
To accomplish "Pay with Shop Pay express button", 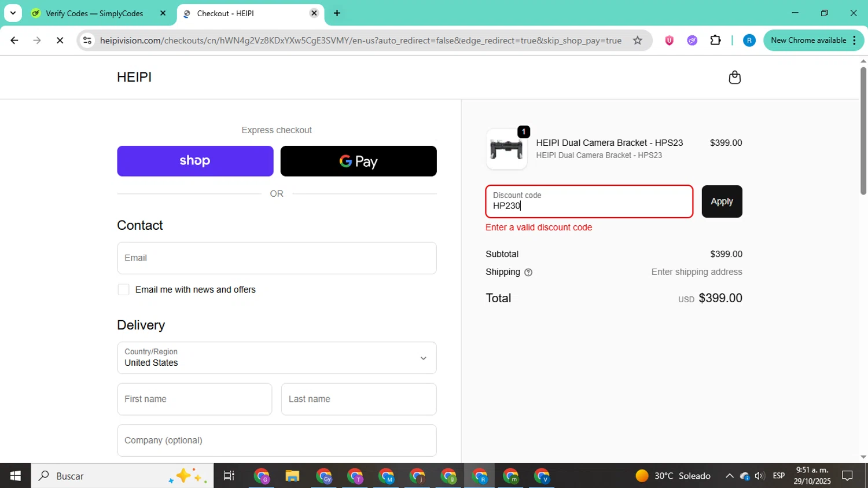I will (x=195, y=161).
